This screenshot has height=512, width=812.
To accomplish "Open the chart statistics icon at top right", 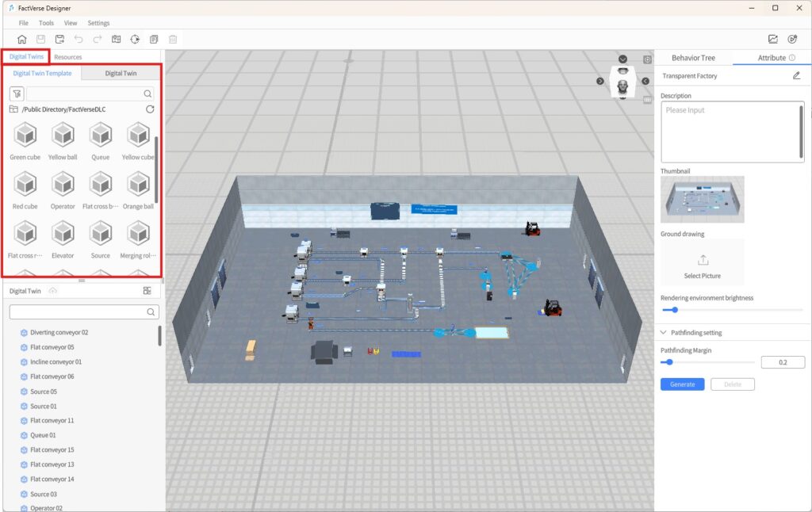I will tap(773, 39).
